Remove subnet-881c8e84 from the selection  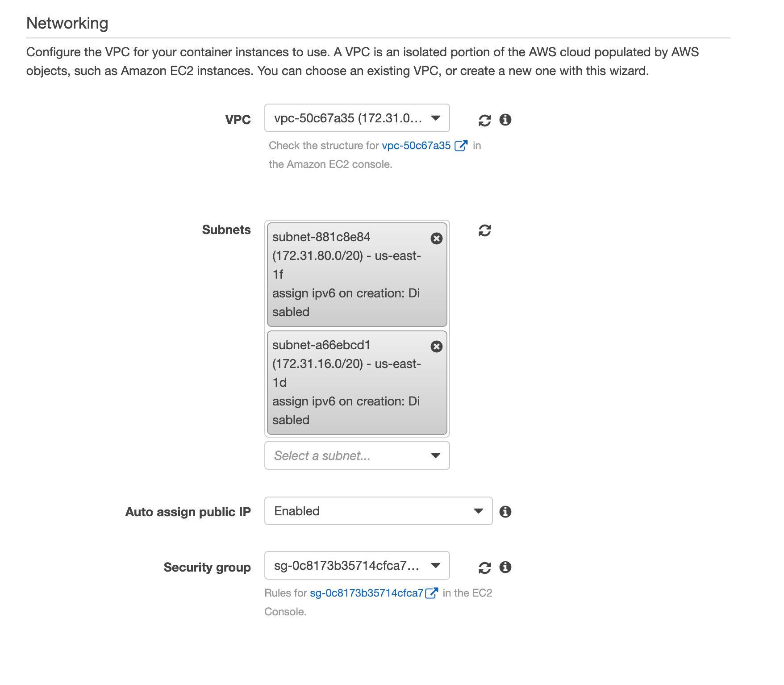tap(436, 238)
